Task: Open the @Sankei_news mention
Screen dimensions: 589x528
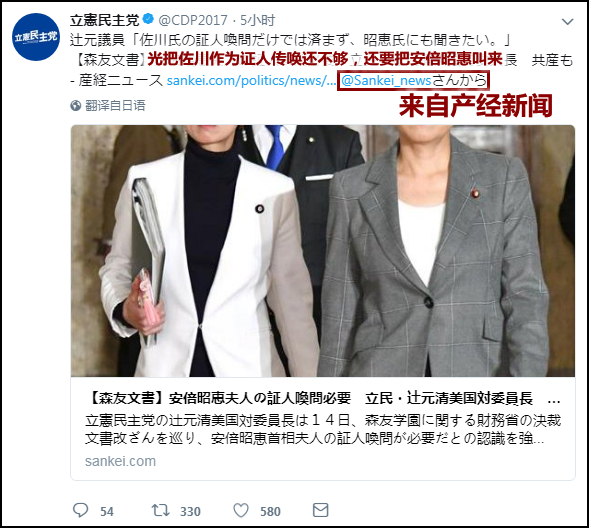Action: (x=386, y=80)
